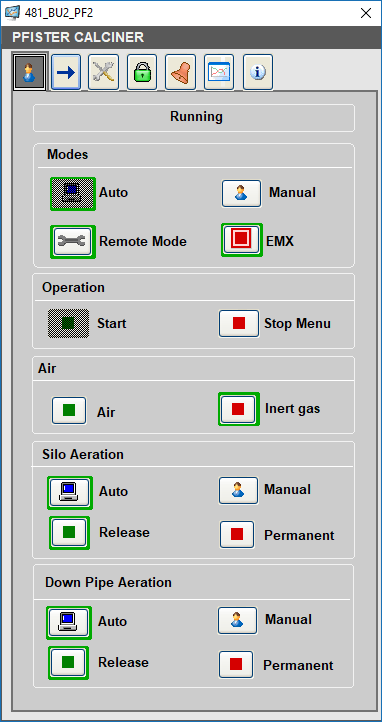Switch to the blue arrow tab
Screen dimensions: 382x722
(66, 72)
